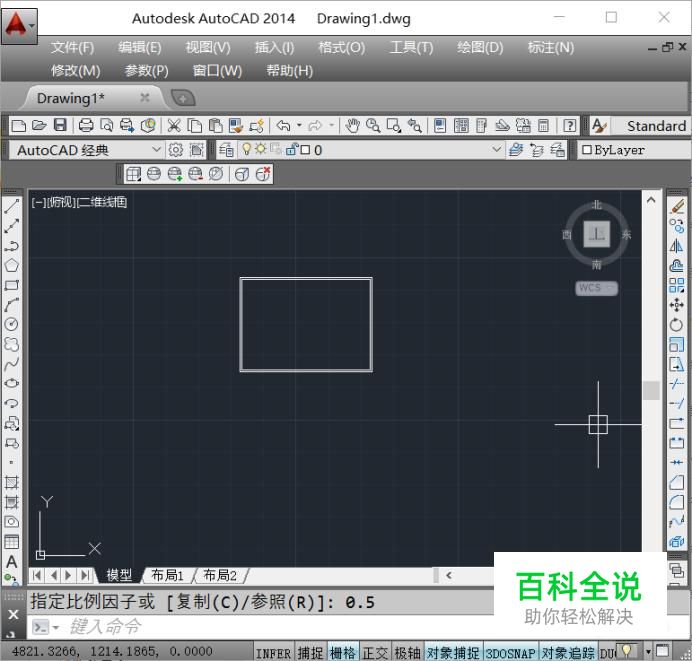
Task: Switch to the 布局1 layout tab
Action: [x=167, y=575]
